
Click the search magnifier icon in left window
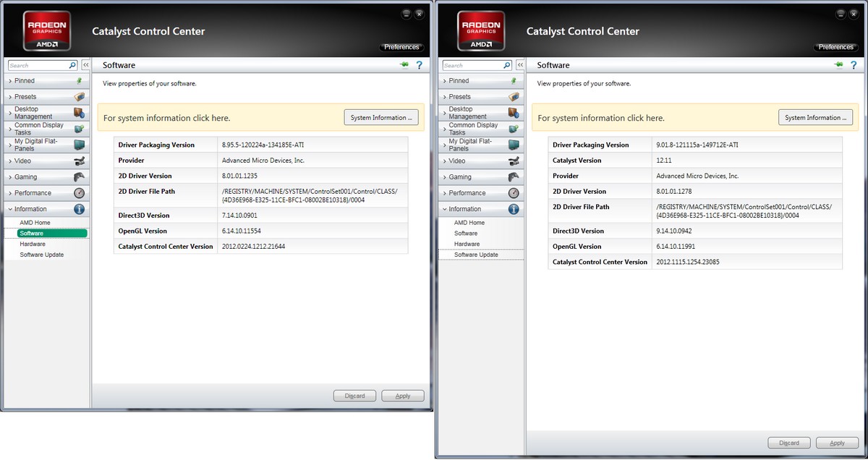(72, 65)
